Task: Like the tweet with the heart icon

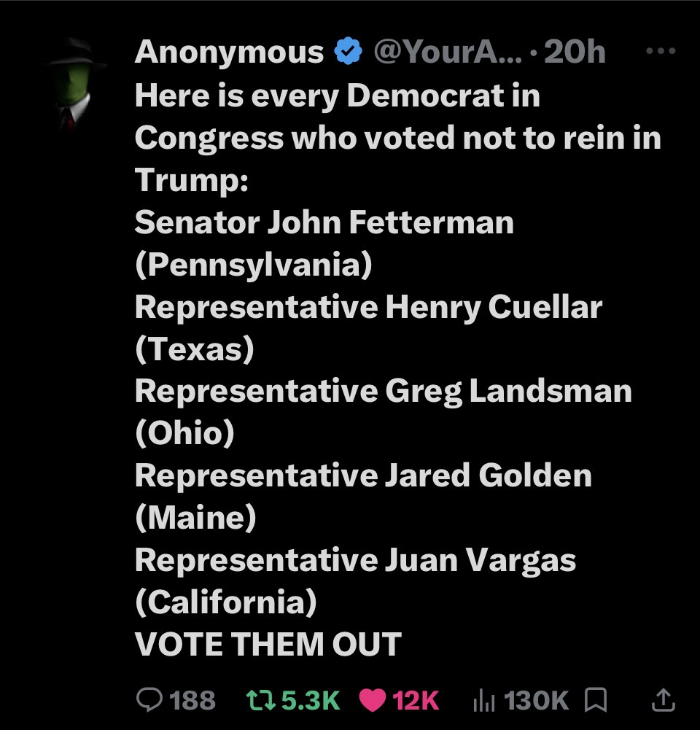Action: [x=372, y=700]
